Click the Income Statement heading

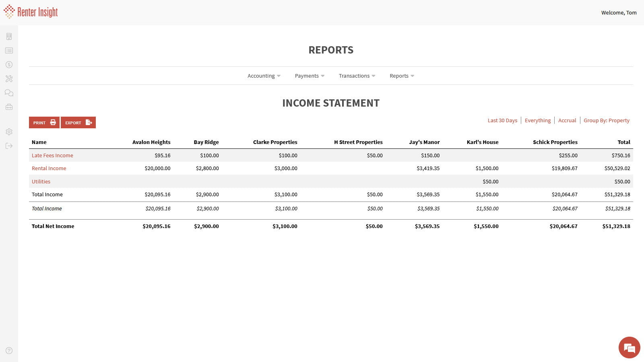pos(331,103)
